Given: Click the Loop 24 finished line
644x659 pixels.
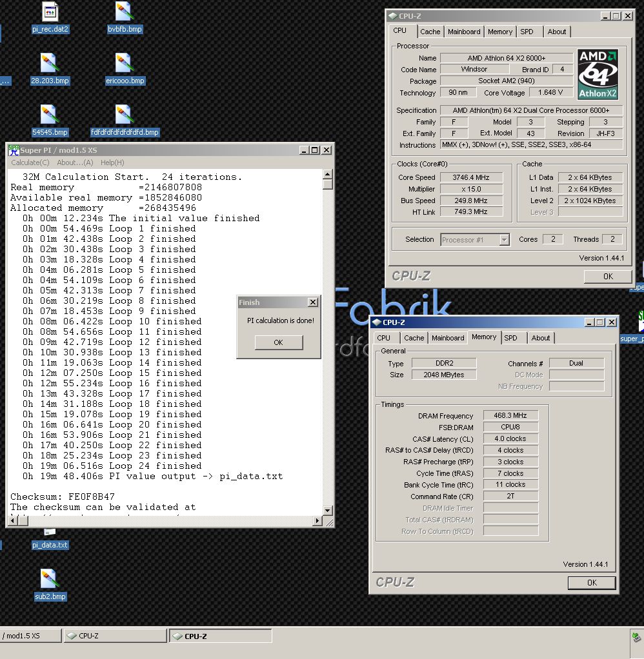Looking at the screenshot, I should 112,466.
